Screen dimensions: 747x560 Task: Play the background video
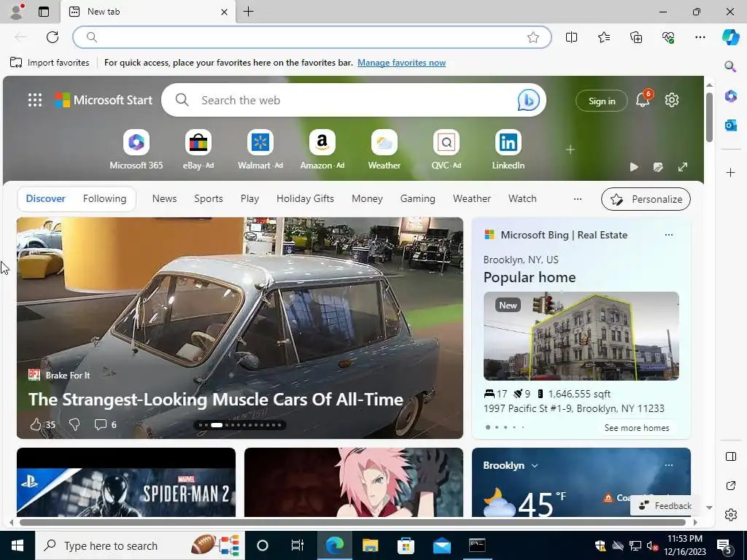coord(634,167)
